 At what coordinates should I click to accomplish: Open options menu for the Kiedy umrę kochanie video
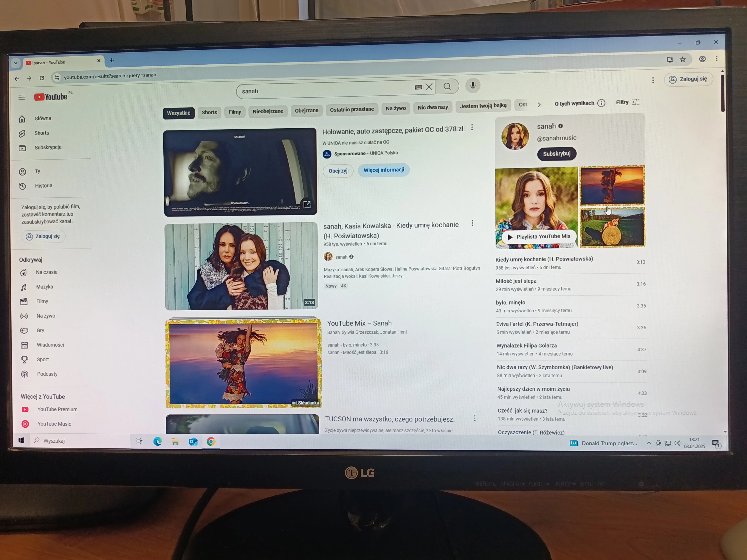coord(472,223)
